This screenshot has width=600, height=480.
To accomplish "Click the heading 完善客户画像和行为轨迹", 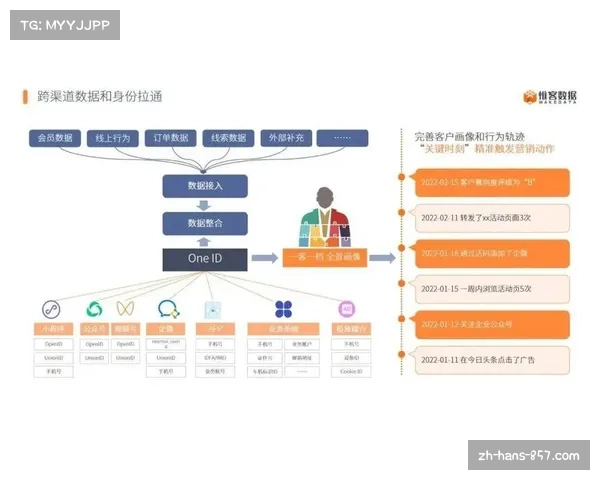I will pyautogui.click(x=470, y=137).
